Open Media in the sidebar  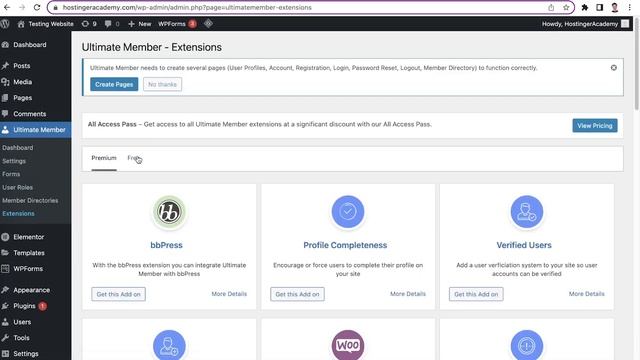point(22,82)
